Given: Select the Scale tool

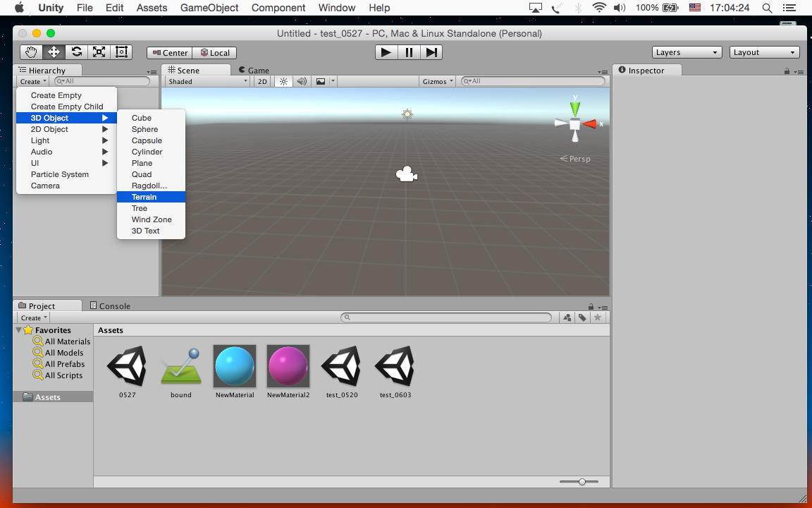Looking at the screenshot, I should [99, 52].
